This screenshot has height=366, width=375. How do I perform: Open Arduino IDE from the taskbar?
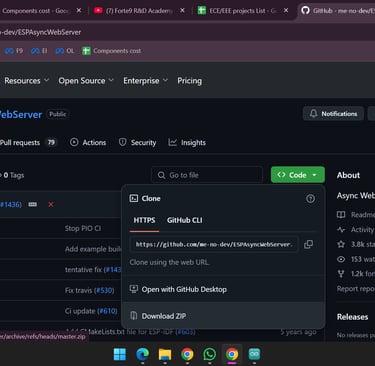pyautogui.click(x=254, y=354)
